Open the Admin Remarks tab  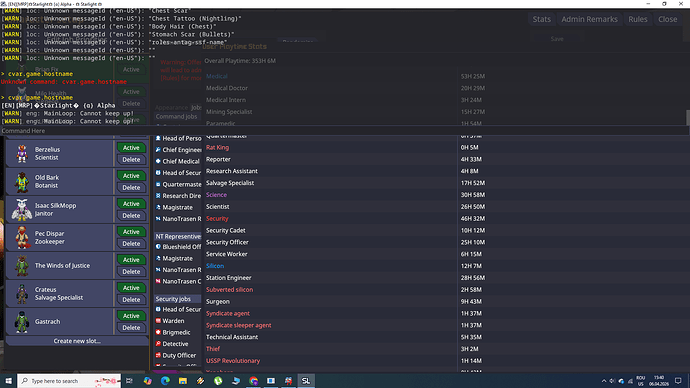click(589, 19)
